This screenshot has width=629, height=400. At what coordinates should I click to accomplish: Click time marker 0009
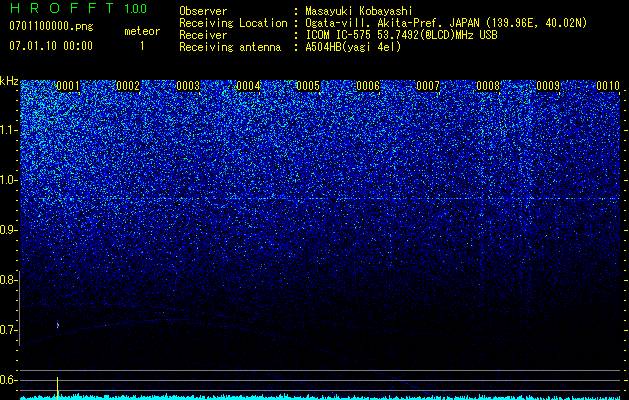(548, 86)
